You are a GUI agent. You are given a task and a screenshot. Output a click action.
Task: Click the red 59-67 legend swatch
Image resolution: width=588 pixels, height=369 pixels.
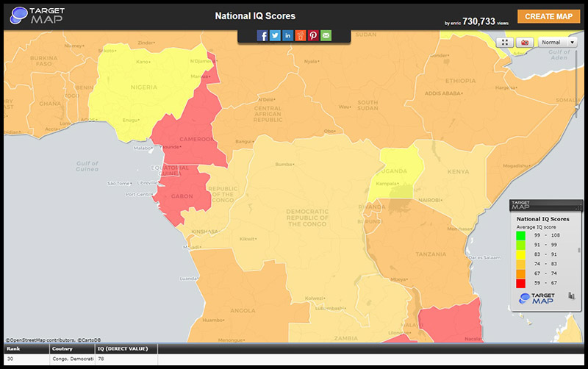521,282
